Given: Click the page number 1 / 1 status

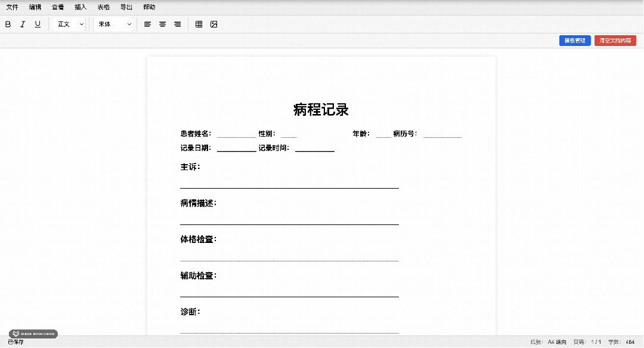Looking at the screenshot, I should click(587, 342).
